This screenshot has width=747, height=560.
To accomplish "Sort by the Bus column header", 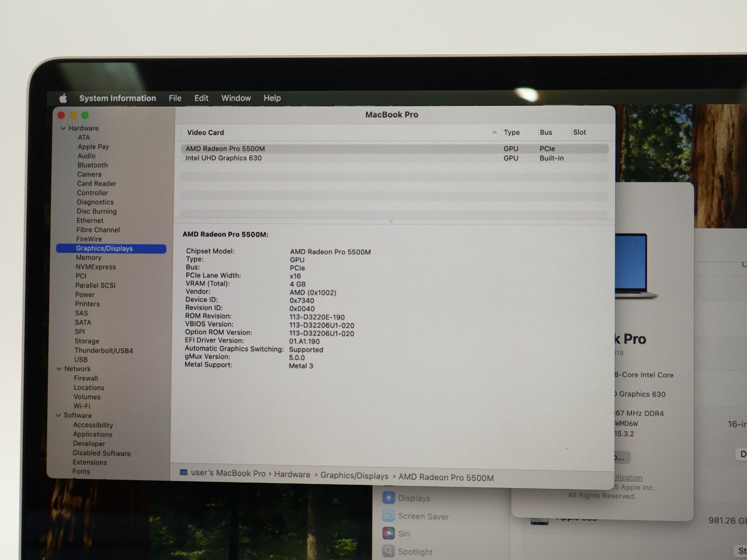I will [546, 133].
